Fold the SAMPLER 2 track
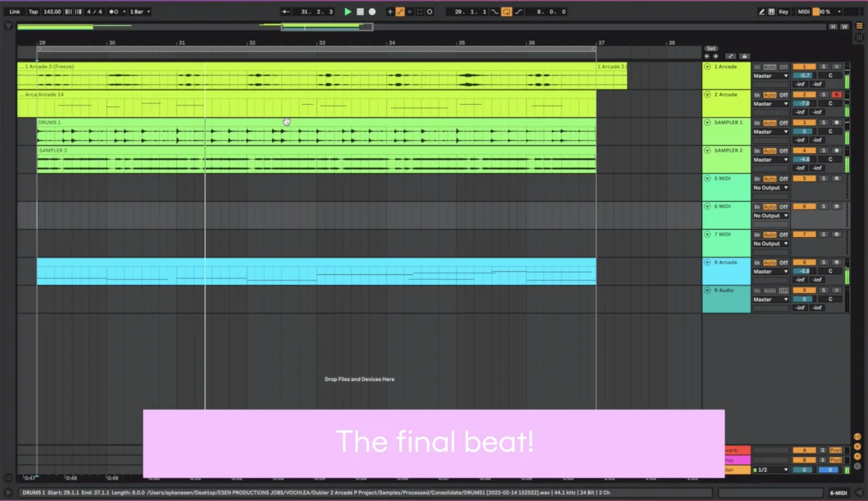The width and height of the screenshot is (868, 501). 707,150
